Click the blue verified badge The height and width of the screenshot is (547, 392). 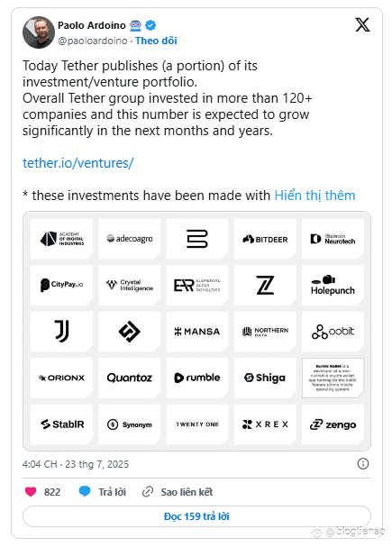point(150,25)
